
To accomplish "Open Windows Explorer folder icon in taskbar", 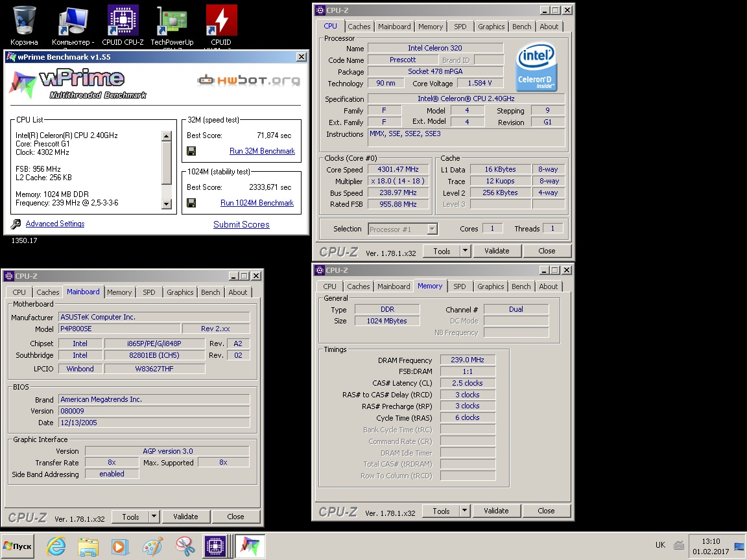I will coord(88,546).
